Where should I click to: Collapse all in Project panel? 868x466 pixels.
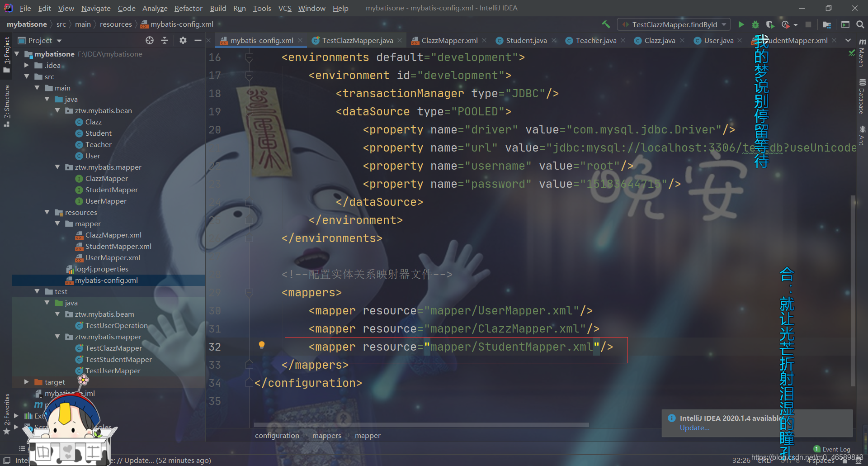165,40
